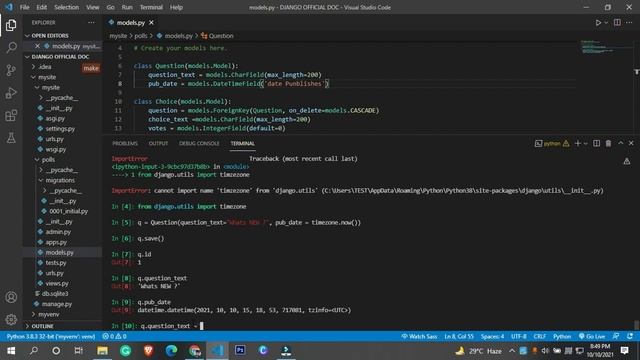Open the Extensions view
Viewport: 640px width, 360px height.
[x=11, y=116]
